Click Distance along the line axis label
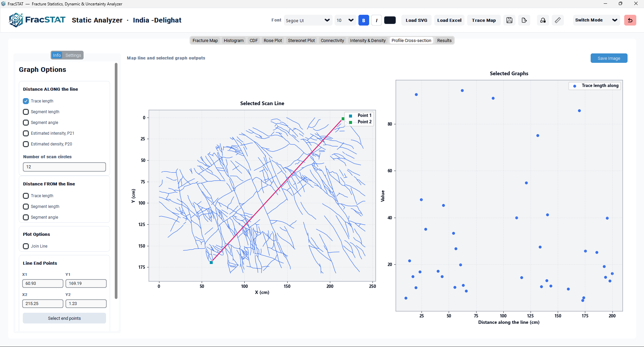The height and width of the screenshot is (347, 644). point(509,322)
